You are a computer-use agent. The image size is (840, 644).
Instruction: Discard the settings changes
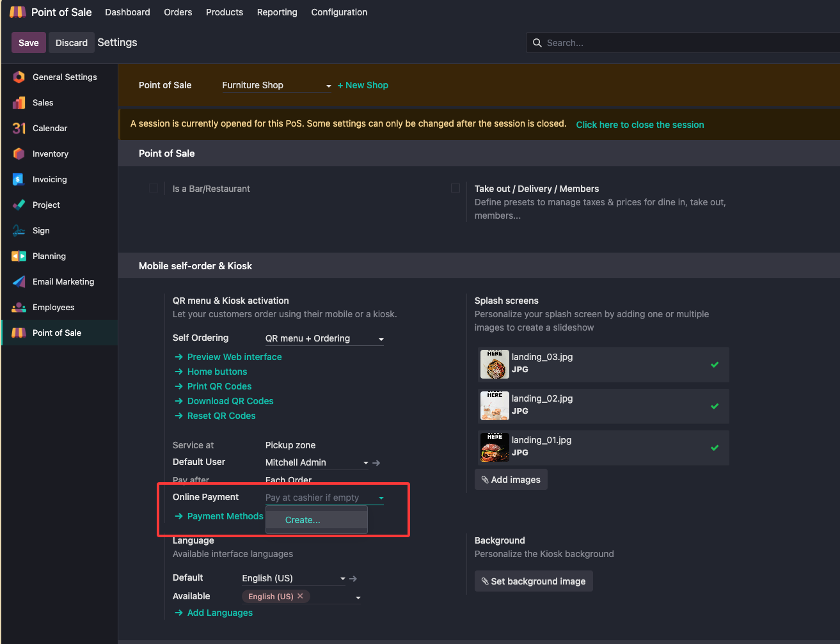72,43
